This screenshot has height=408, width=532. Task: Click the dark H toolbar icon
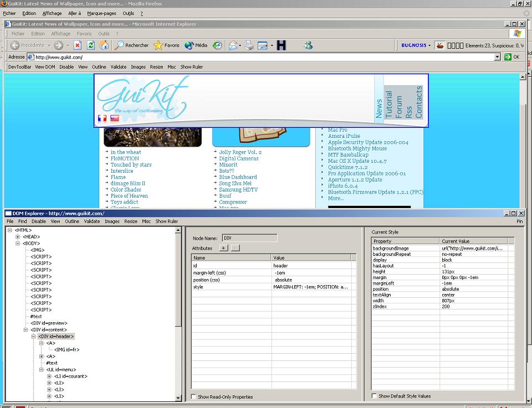tap(282, 45)
